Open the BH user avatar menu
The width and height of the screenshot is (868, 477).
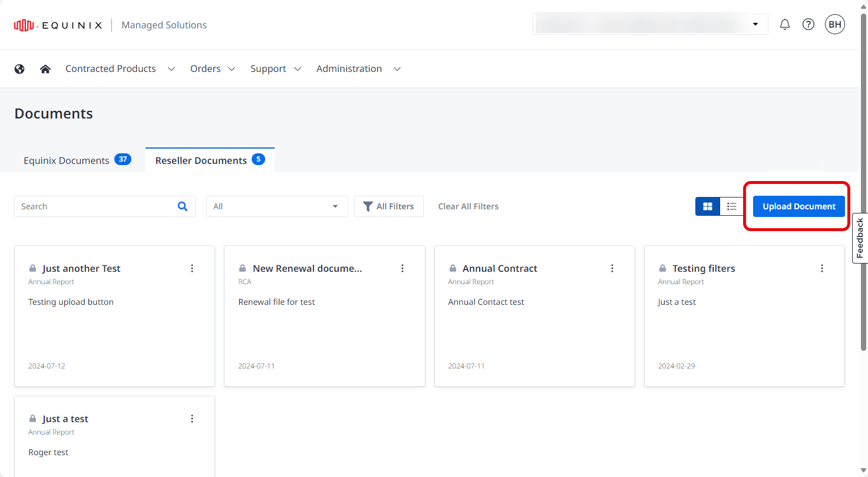pos(835,25)
